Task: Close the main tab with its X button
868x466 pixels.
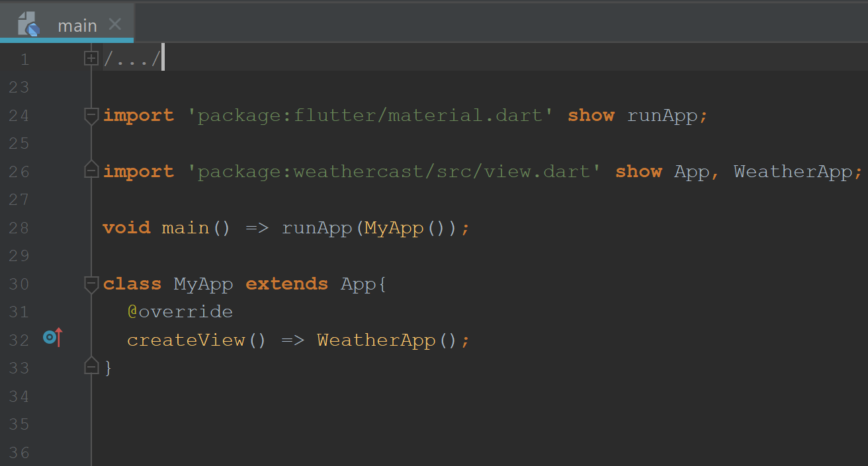Action: (114, 24)
